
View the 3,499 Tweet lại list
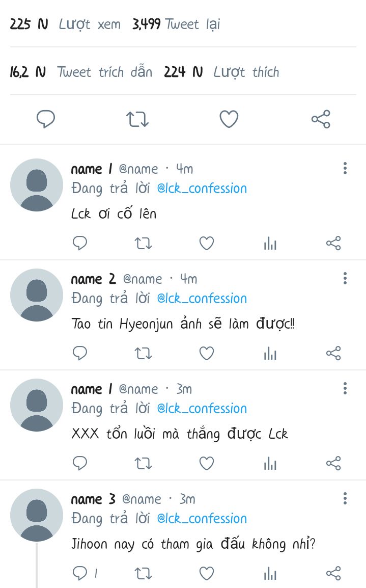[176, 24]
